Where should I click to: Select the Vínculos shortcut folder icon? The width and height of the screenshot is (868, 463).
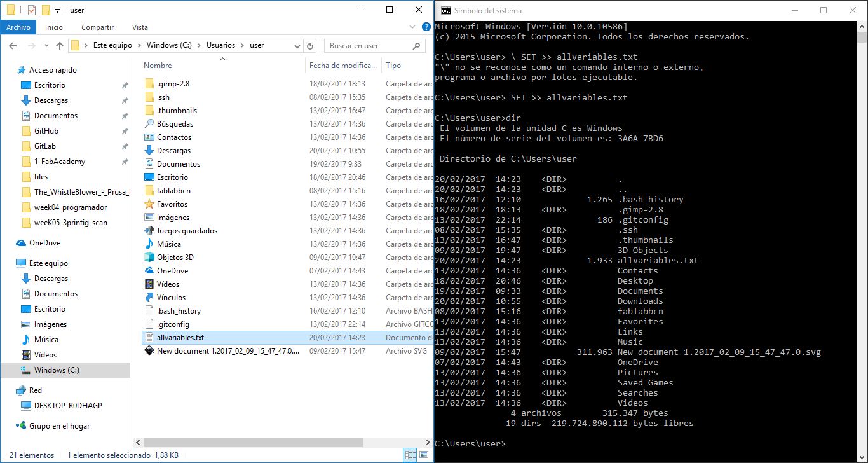coord(149,298)
